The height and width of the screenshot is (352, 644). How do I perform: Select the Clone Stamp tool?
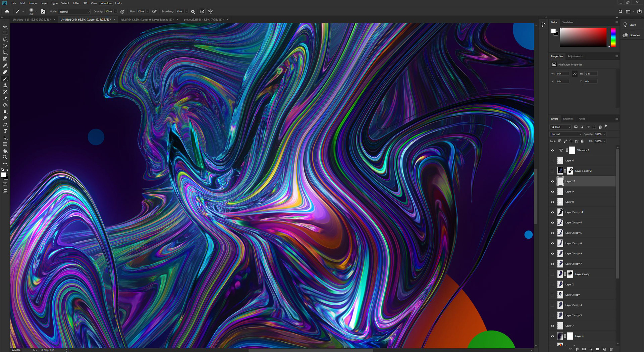tap(5, 85)
